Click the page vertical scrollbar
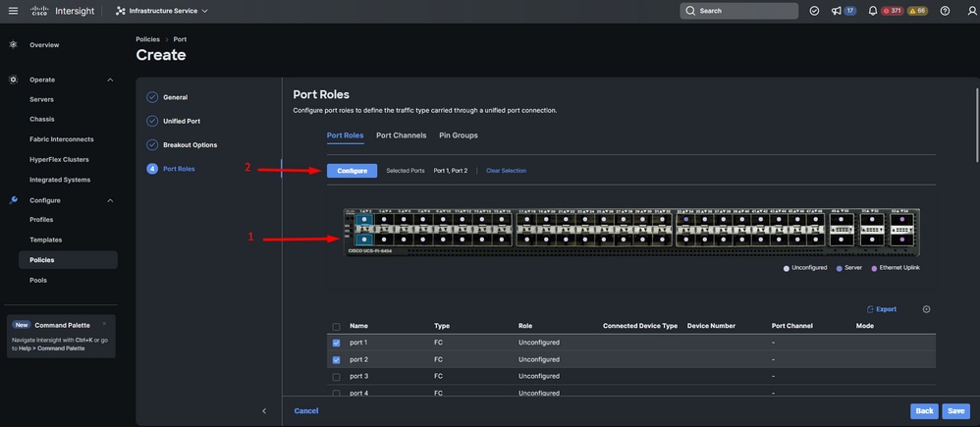Image resolution: width=980 pixels, height=427 pixels. (977, 125)
